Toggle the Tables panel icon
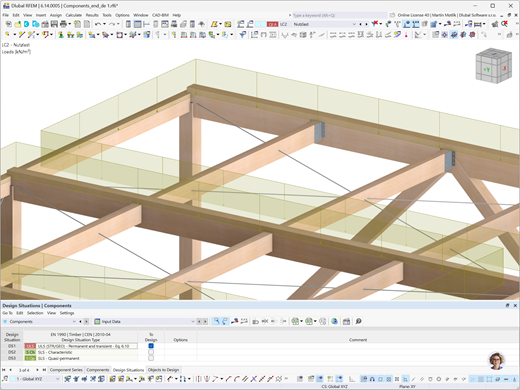 137,24
